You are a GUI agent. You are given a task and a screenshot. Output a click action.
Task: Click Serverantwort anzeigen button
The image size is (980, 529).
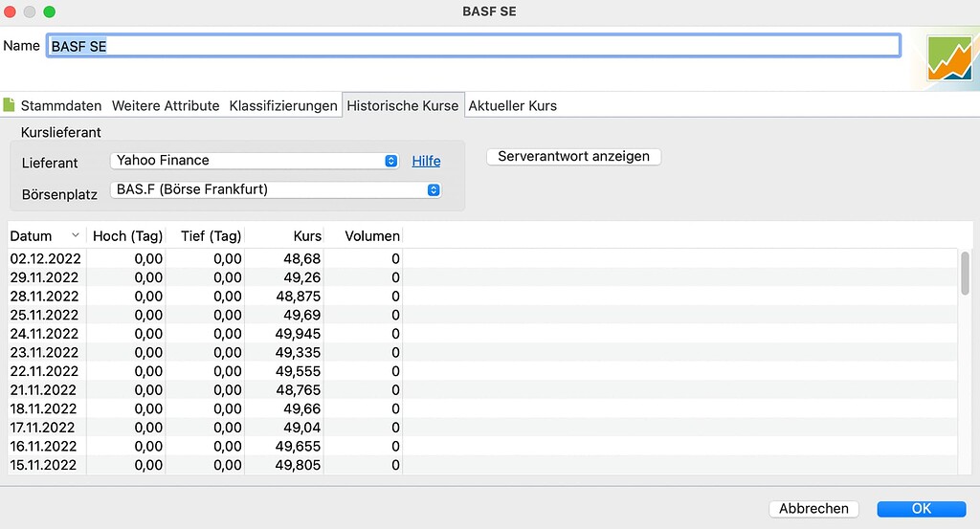click(573, 156)
